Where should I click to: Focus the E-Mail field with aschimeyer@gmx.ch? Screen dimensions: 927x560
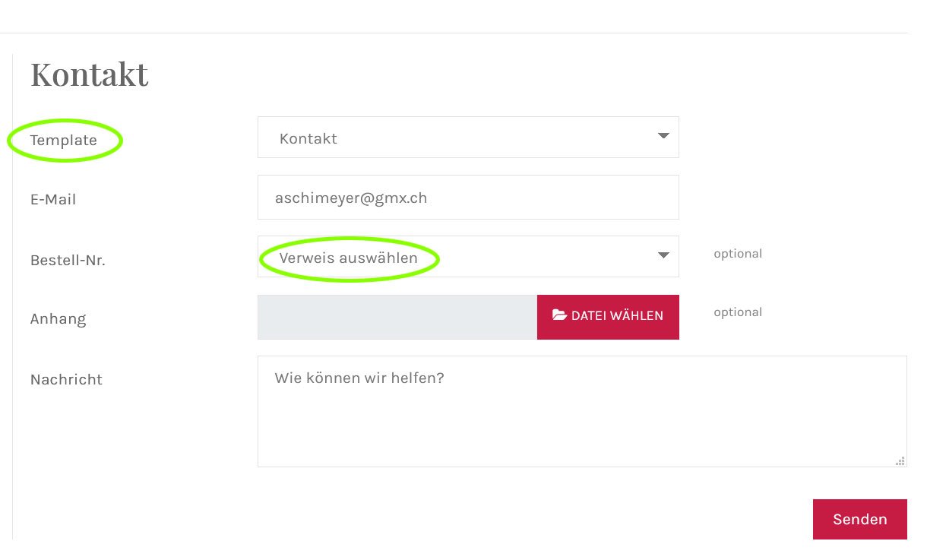[468, 198]
